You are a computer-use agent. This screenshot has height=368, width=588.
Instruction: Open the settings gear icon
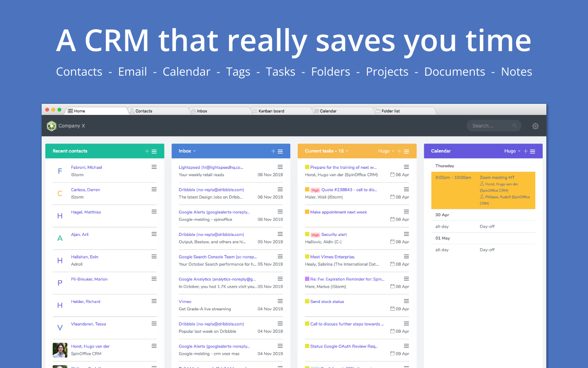[535, 126]
